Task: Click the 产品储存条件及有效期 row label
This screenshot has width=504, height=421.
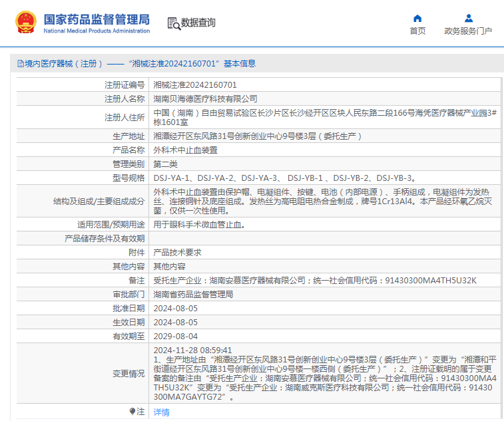Action: (105, 239)
